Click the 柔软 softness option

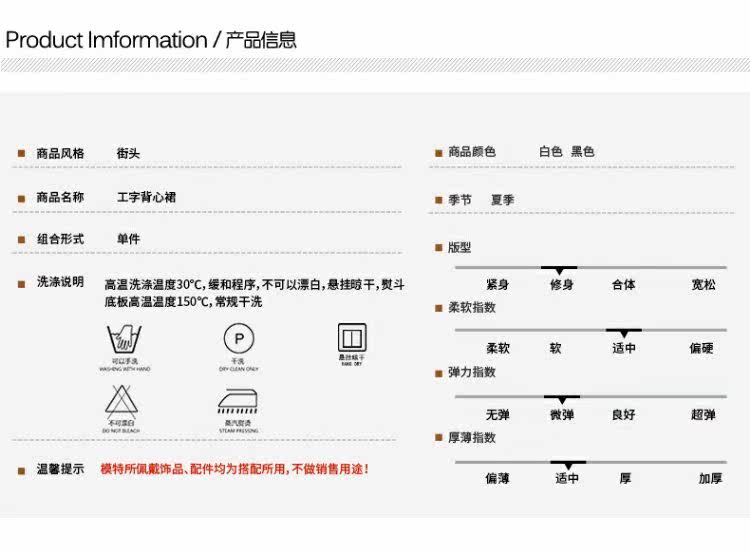(x=498, y=348)
